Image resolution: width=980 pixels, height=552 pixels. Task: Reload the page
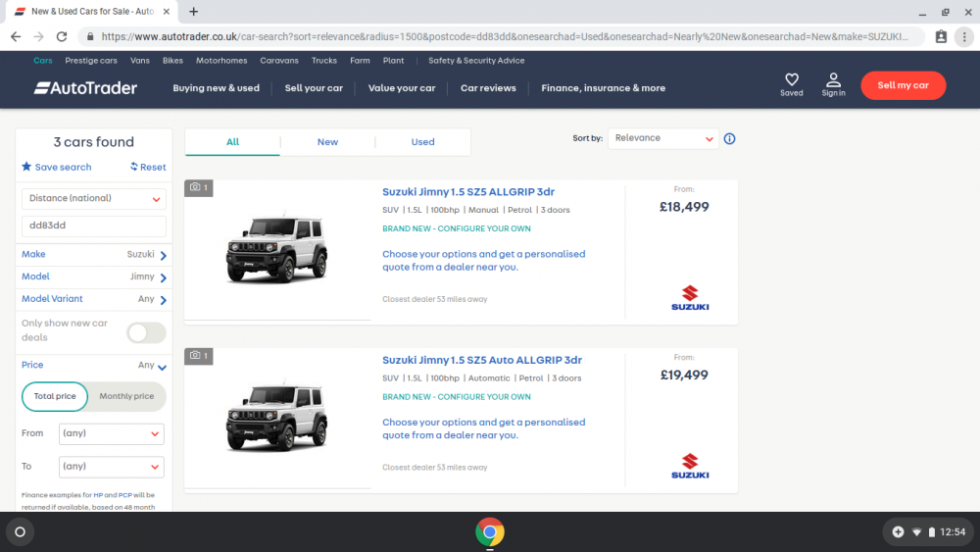point(61,37)
